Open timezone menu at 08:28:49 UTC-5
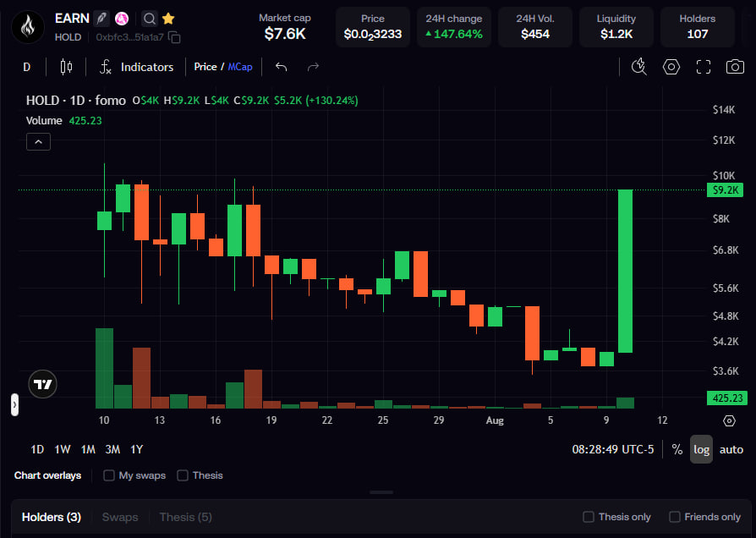The image size is (756, 538). [613, 450]
